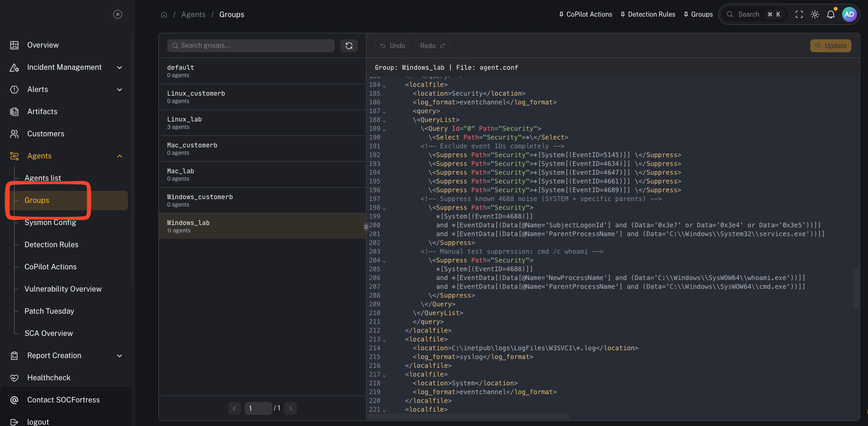The height and width of the screenshot is (426, 868).
Task: Click the refresh groups icon
Action: click(x=349, y=46)
